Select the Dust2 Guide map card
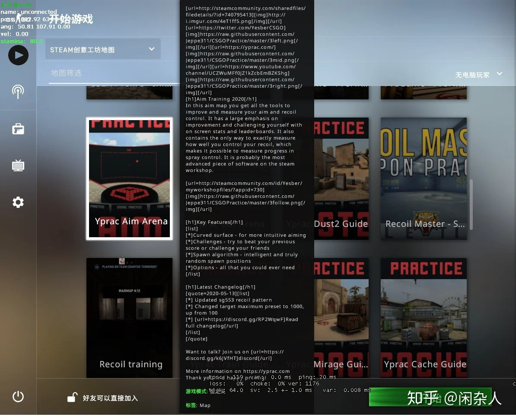 pyautogui.click(x=341, y=179)
